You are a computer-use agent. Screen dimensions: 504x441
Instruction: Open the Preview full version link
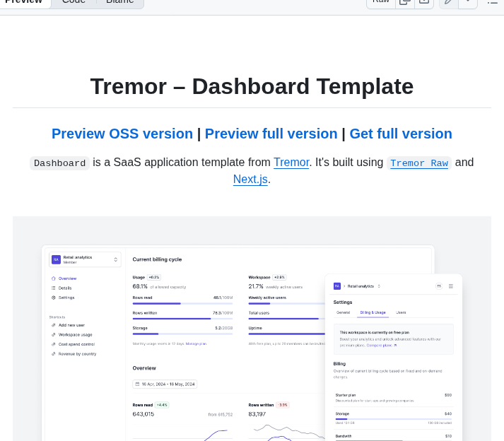click(x=271, y=134)
